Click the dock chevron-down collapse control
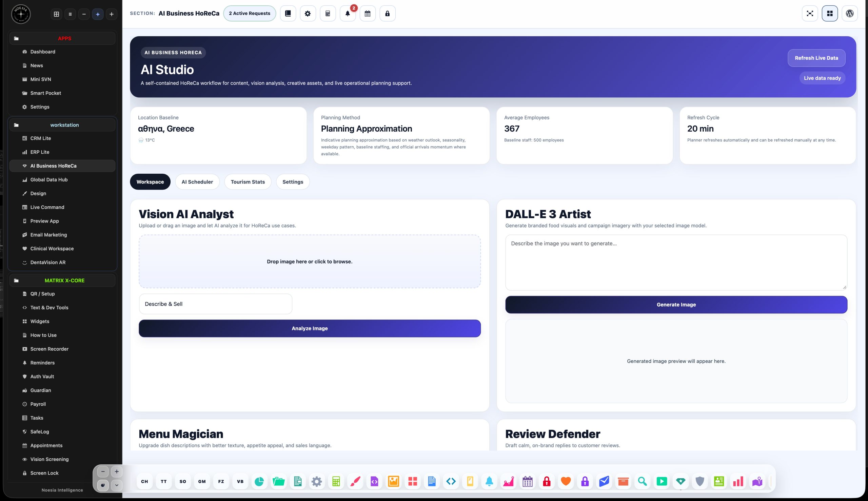This screenshot has width=868, height=501. (117, 485)
